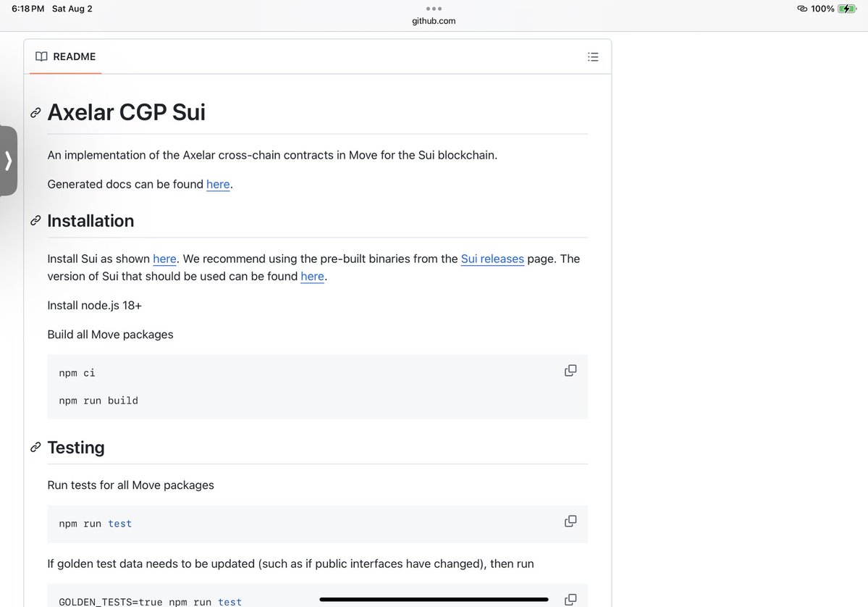Click the Axelar cross-chain contracts description sentence
The height and width of the screenshot is (607, 868).
pos(272,155)
